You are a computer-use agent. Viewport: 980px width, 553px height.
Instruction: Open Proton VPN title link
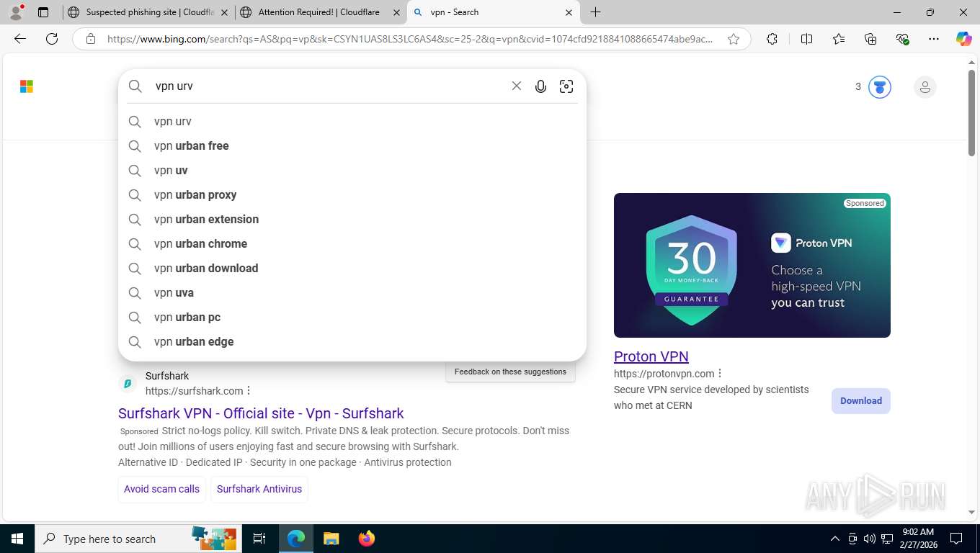tap(651, 356)
